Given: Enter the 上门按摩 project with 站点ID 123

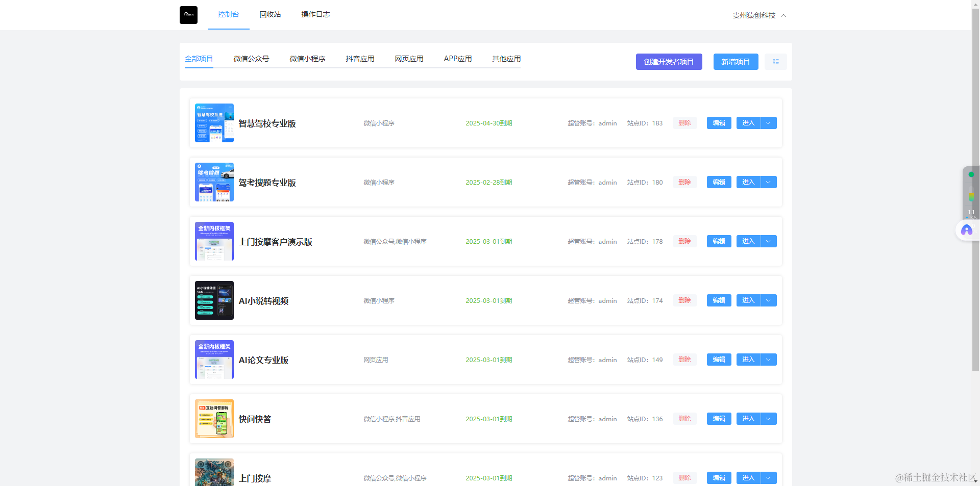Looking at the screenshot, I should point(748,478).
